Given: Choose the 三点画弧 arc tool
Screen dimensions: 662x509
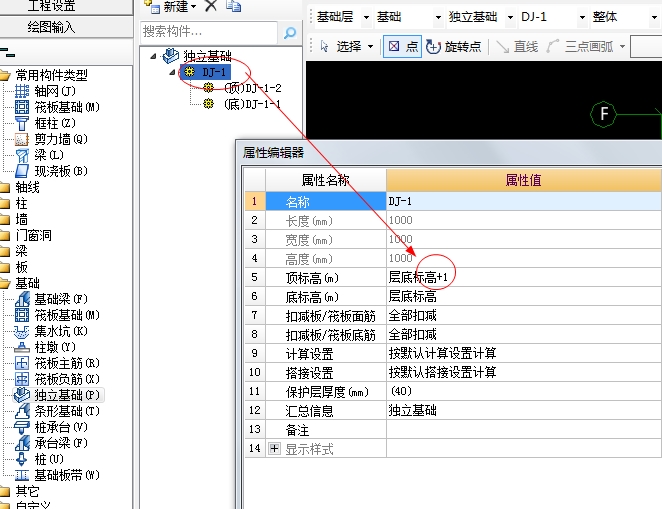Looking at the screenshot, I should (x=580, y=46).
